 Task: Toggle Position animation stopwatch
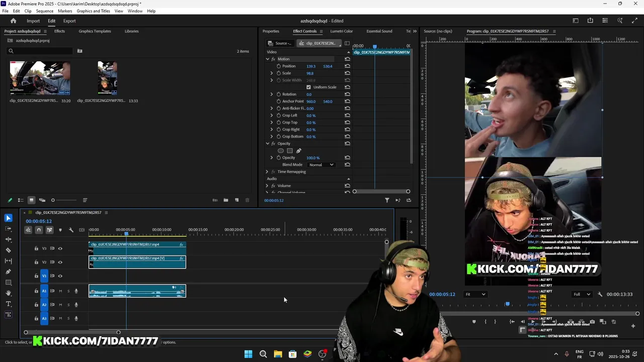279,66
